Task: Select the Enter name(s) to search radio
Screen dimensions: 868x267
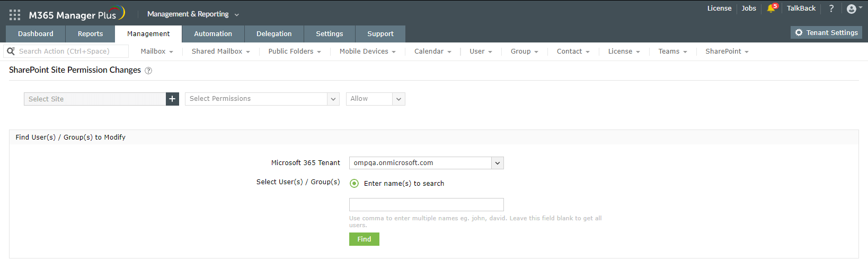Action: [x=355, y=184]
